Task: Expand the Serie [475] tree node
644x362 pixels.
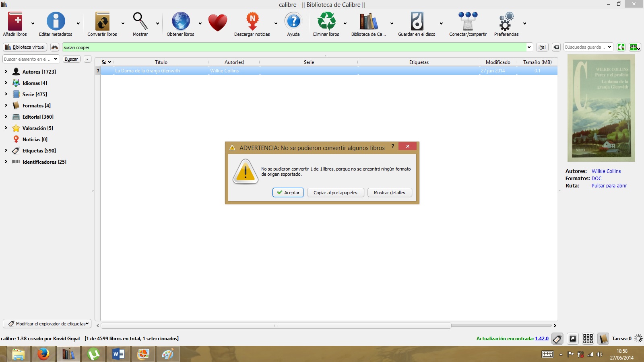Action: (x=6, y=94)
